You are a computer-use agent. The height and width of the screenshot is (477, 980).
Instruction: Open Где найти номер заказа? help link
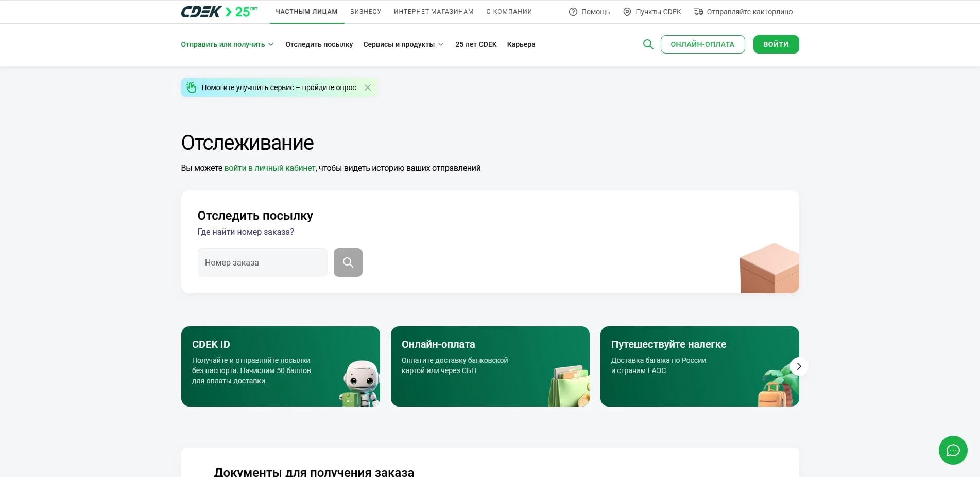246,232
